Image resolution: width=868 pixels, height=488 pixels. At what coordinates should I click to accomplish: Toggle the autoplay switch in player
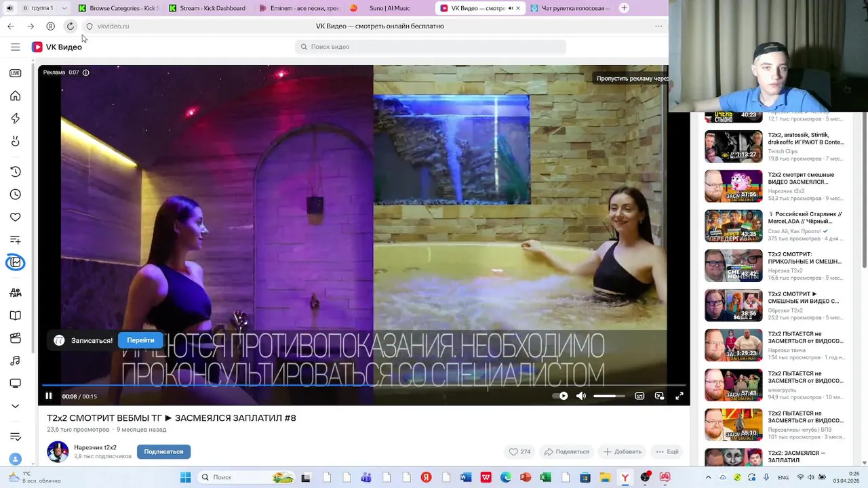click(560, 396)
